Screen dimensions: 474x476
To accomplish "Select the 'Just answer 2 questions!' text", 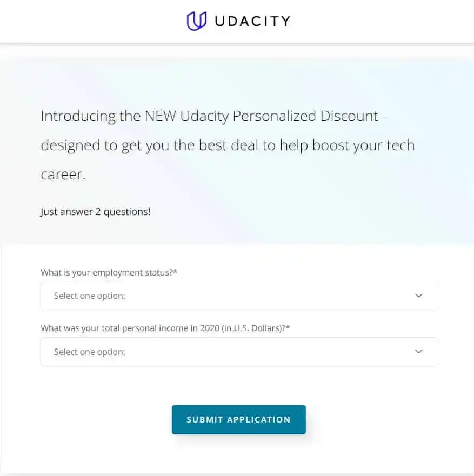I will pyautogui.click(x=96, y=212).
